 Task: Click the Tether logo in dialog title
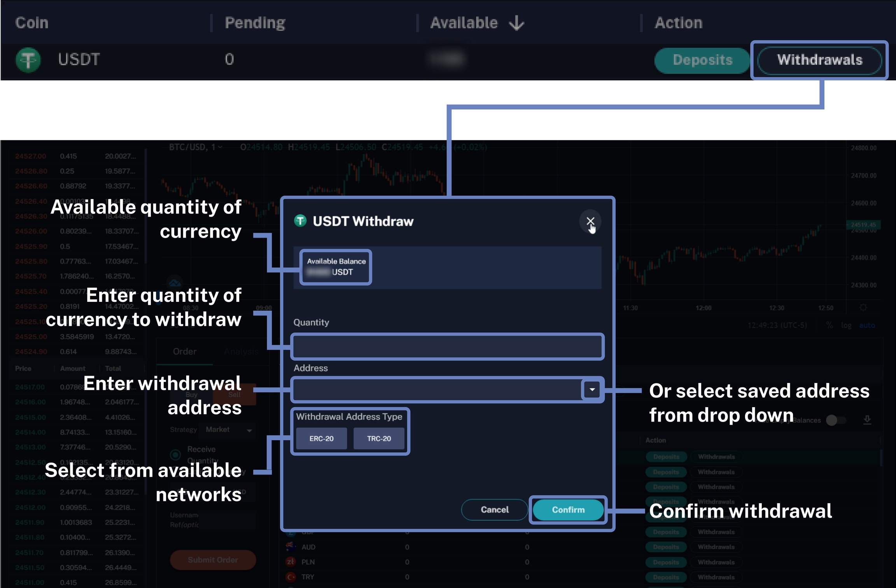pyautogui.click(x=300, y=221)
